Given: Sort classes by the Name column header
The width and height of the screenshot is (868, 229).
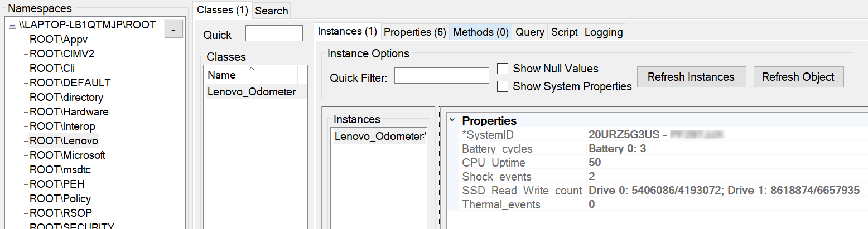Looking at the screenshot, I should 222,75.
